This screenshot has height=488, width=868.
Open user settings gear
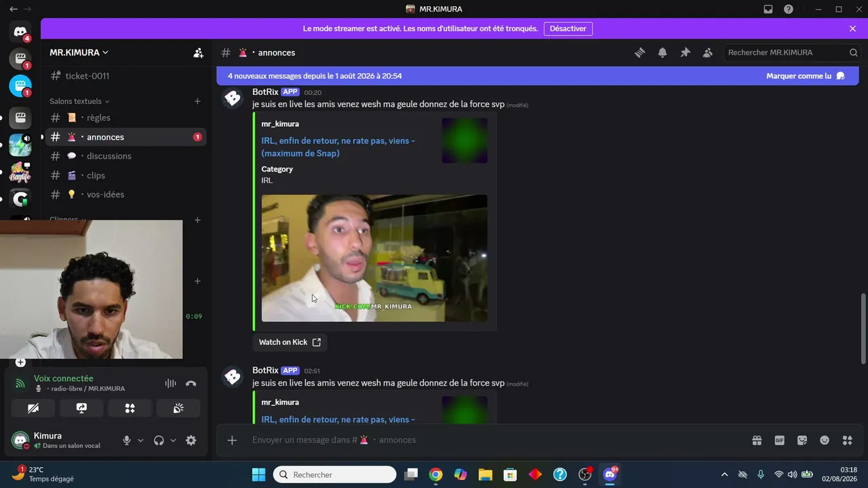coord(191,441)
